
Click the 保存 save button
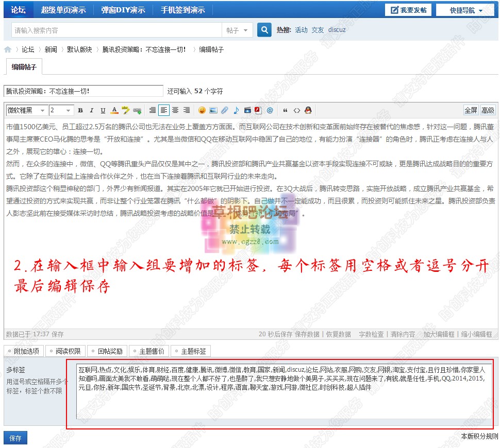pyautogui.click(x=15, y=437)
